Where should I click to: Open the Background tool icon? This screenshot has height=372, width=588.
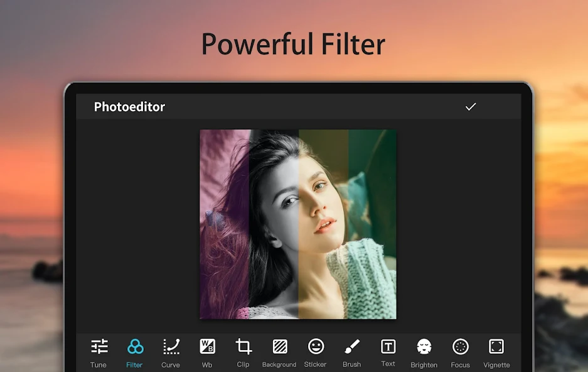point(279,346)
